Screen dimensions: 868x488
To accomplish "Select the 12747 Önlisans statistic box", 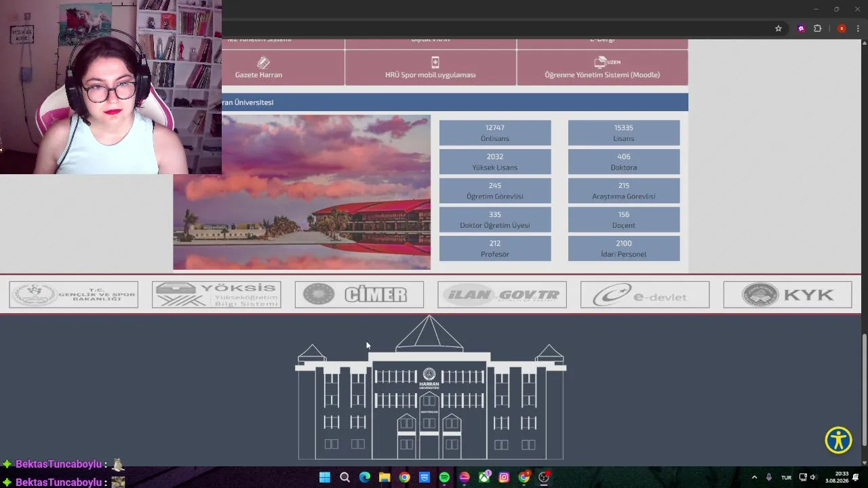I will [x=495, y=133].
